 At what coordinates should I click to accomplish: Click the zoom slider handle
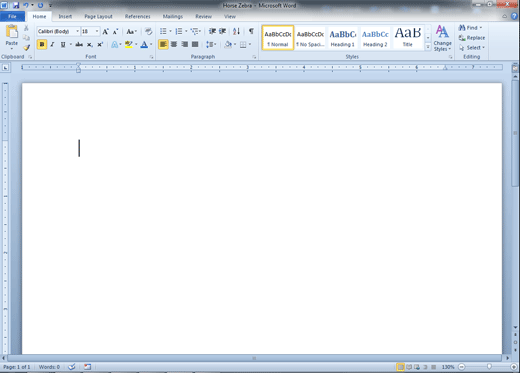(489, 367)
